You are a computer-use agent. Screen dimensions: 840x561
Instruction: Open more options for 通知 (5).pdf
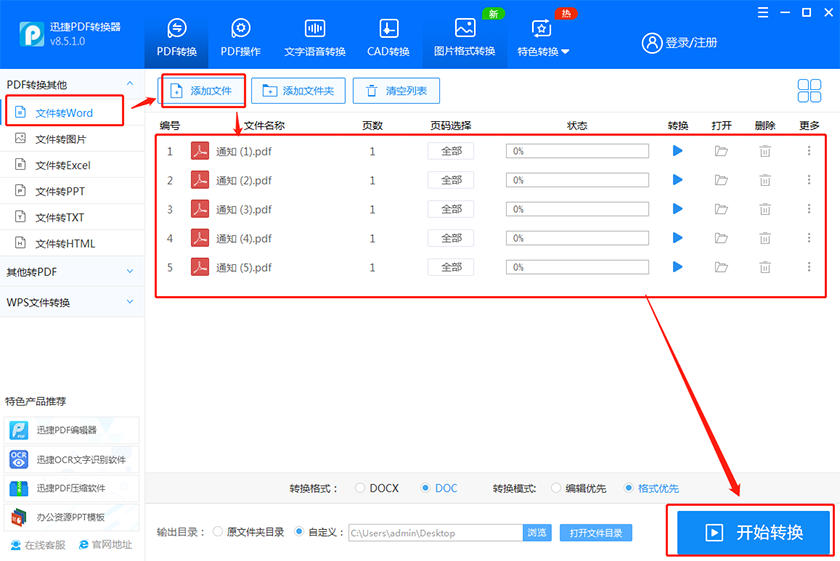point(809,267)
